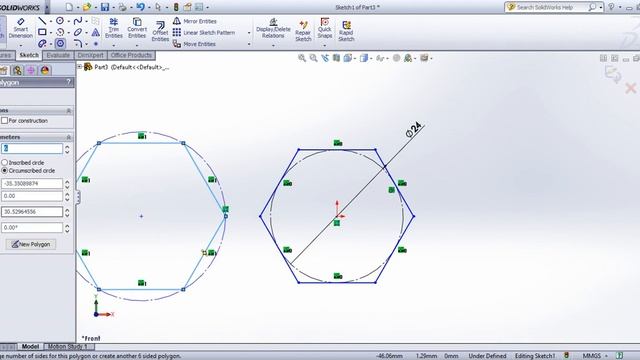Expand the Part3 feature tree node
The height and width of the screenshot is (360, 640).
pyautogui.click(x=80, y=67)
